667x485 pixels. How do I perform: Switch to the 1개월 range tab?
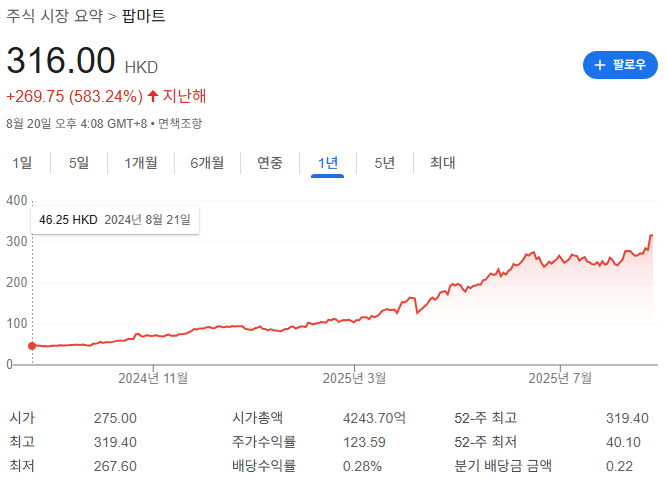(x=141, y=163)
